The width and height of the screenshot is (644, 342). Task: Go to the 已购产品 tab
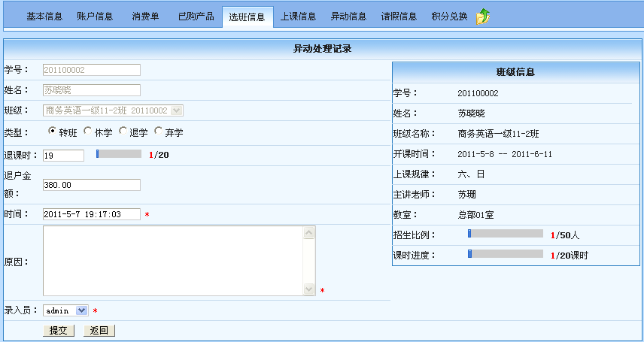tap(196, 17)
